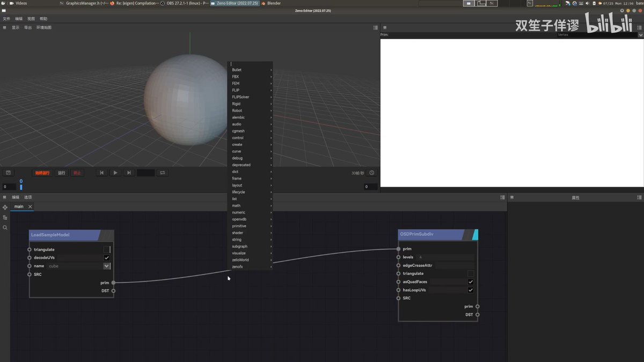Image resolution: width=644 pixels, height=362 pixels.
Task: Open the viewport panel layout icon
Action: coord(376,27)
